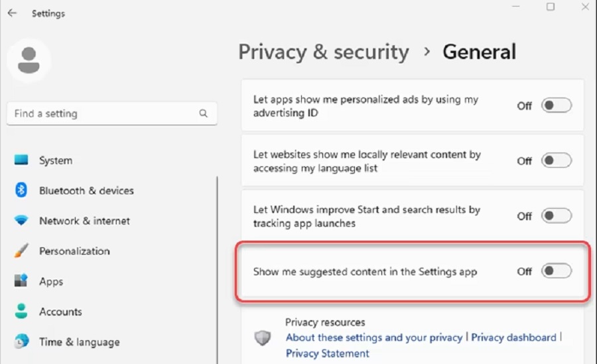
Task: Click the sidebar vertical scrollbar
Action: tap(218, 270)
